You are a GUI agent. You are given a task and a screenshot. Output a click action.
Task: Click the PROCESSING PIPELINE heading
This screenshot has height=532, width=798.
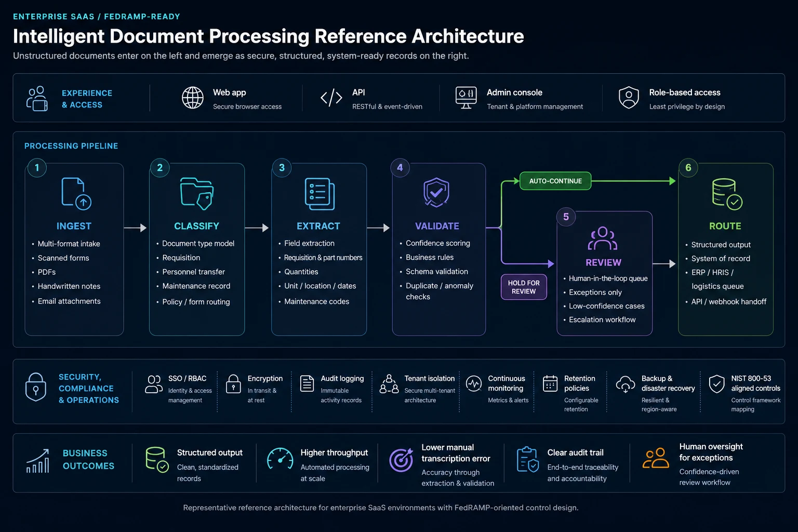tap(71, 146)
